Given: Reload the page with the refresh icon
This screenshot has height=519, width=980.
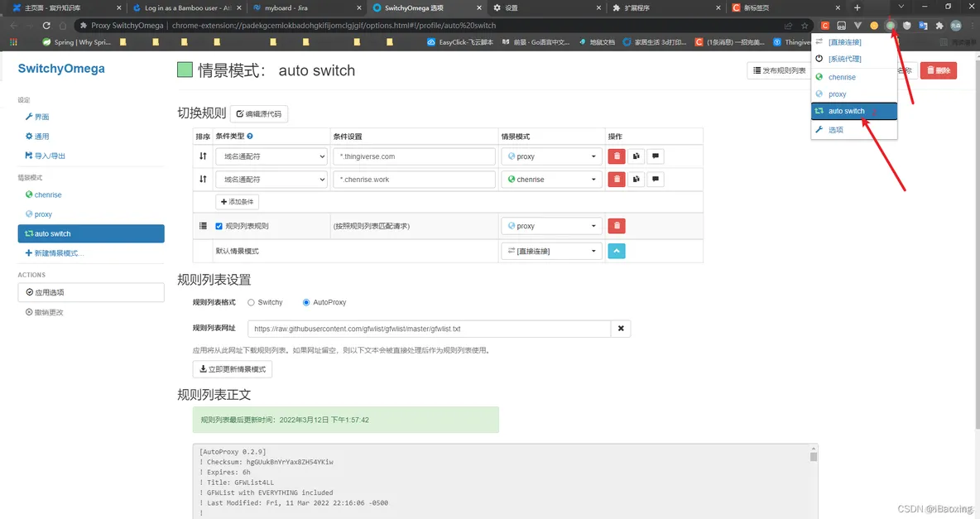Looking at the screenshot, I should tap(46, 26).
